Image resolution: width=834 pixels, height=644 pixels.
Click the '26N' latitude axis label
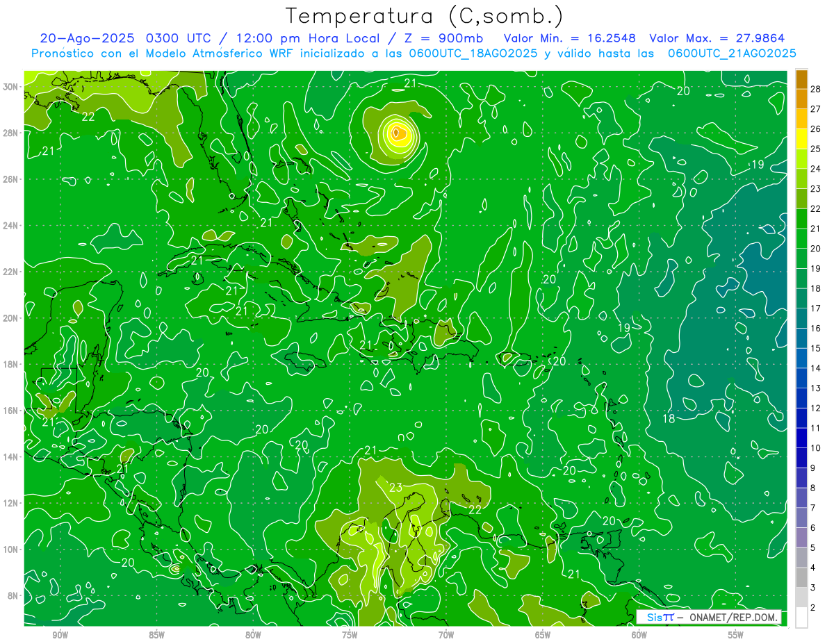click(10, 179)
